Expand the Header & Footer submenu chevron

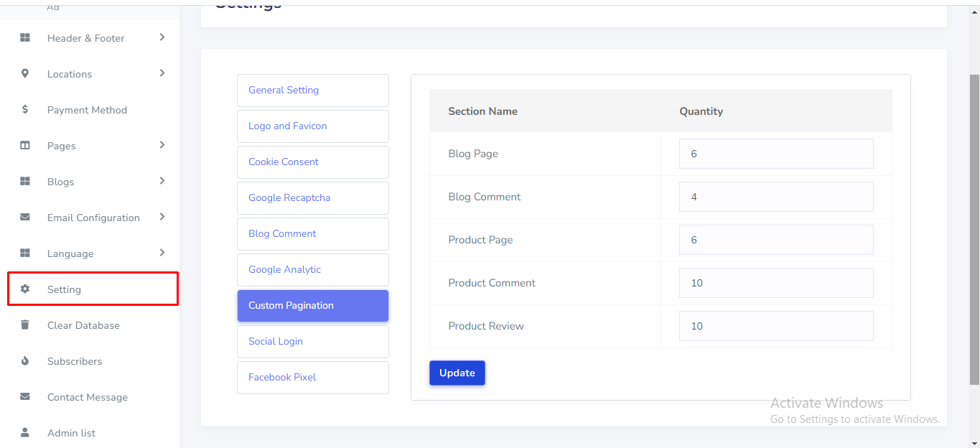162,37
